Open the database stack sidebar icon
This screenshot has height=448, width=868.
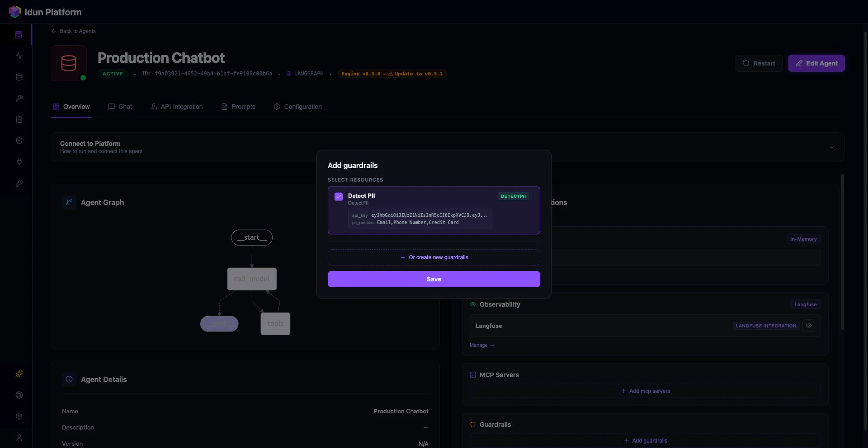tap(19, 77)
